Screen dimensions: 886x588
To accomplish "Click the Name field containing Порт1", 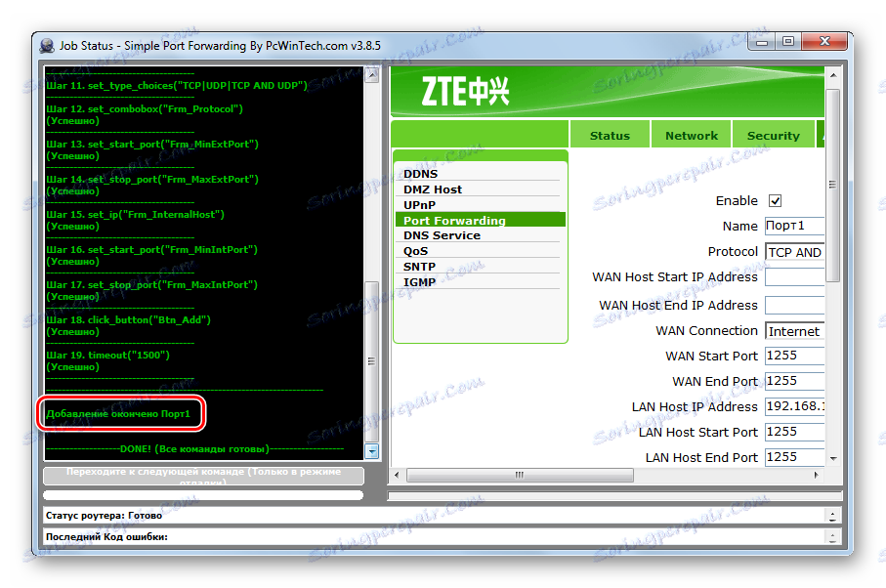I will pyautogui.click(x=794, y=226).
